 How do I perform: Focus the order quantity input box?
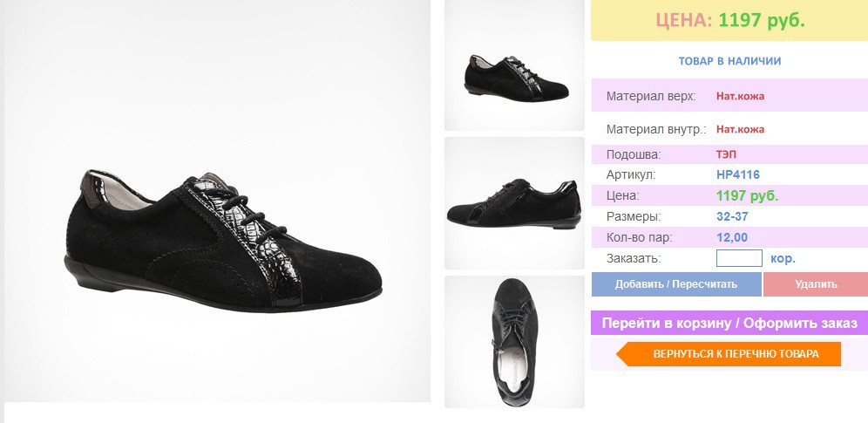tap(739, 258)
